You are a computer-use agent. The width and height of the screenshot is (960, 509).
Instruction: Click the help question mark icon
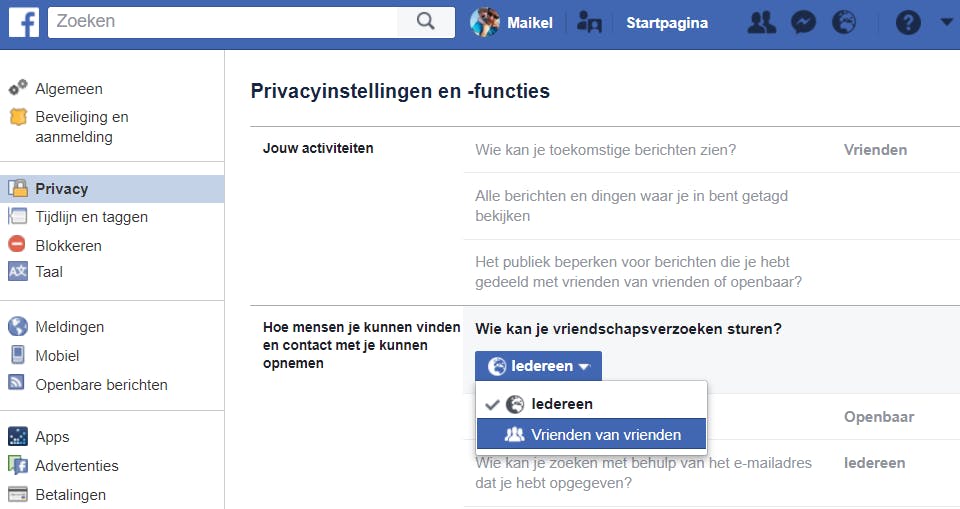pos(908,22)
